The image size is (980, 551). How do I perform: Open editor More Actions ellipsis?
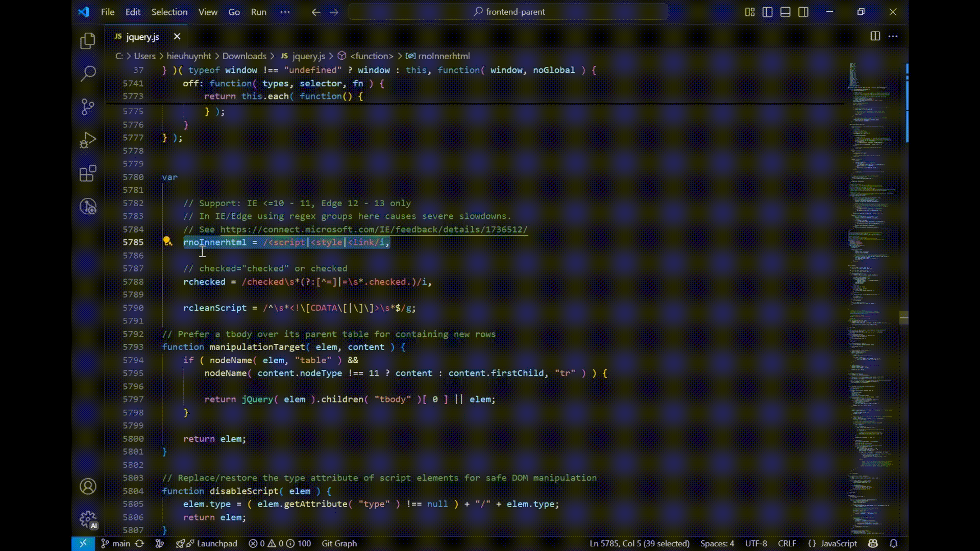893,36
